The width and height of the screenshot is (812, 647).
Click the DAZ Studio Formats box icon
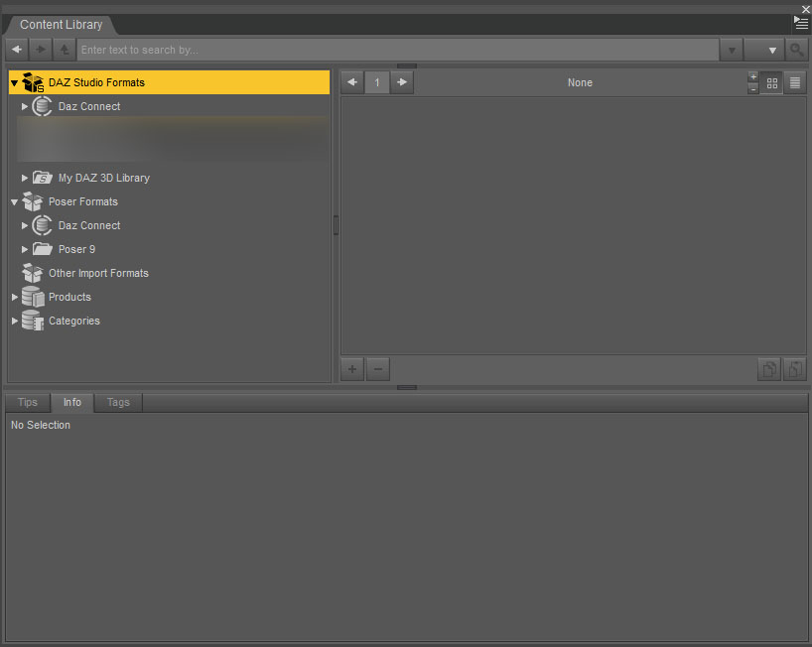33,82
